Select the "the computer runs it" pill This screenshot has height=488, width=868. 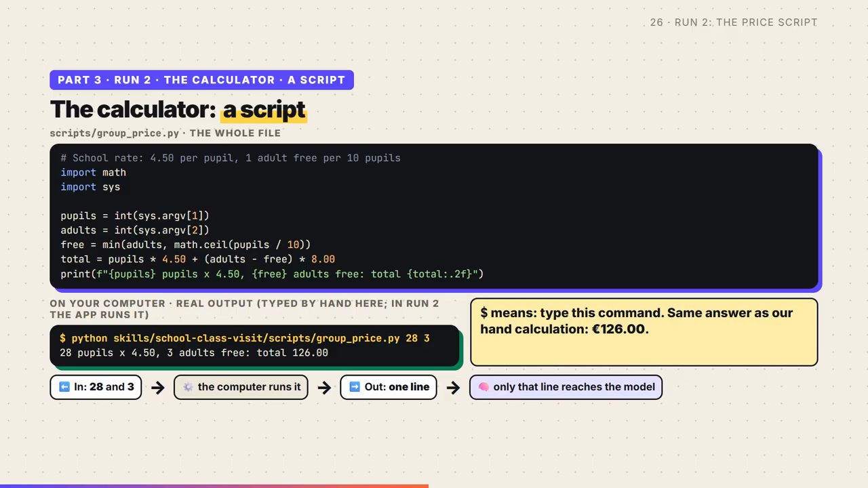(241, 387)
